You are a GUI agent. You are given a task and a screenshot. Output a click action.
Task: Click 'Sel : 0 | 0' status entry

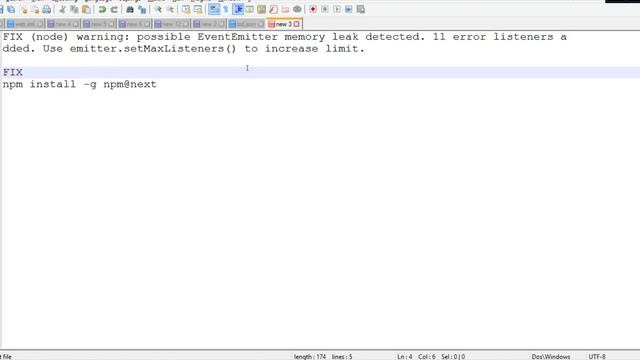(x=453, y=356)
